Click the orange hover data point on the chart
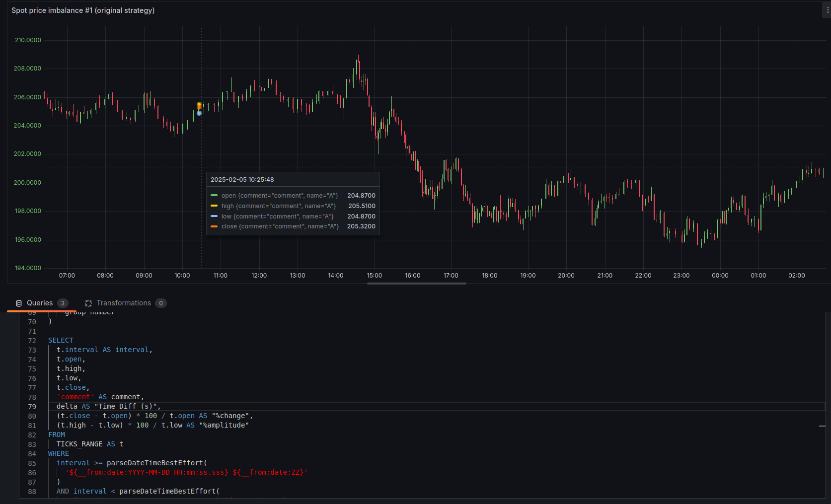Screen dimensions: 831x504 click(x=199, y=107)
